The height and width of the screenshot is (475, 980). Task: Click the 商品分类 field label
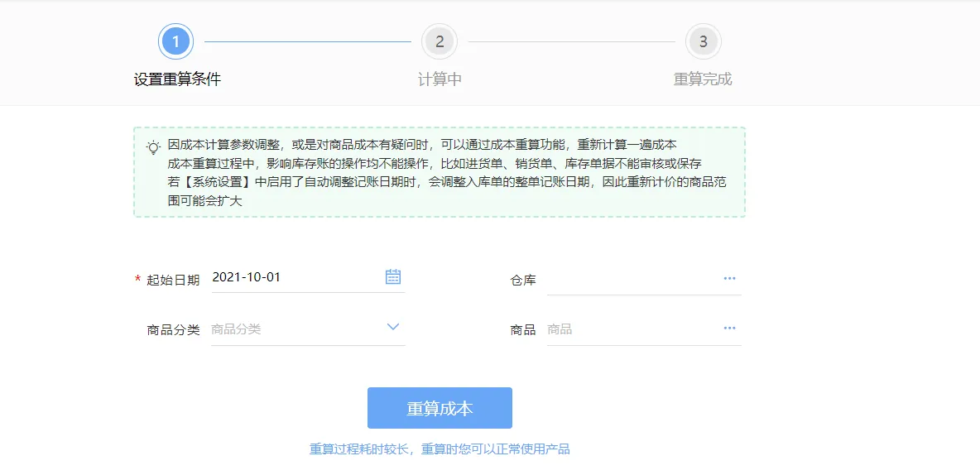173,330
